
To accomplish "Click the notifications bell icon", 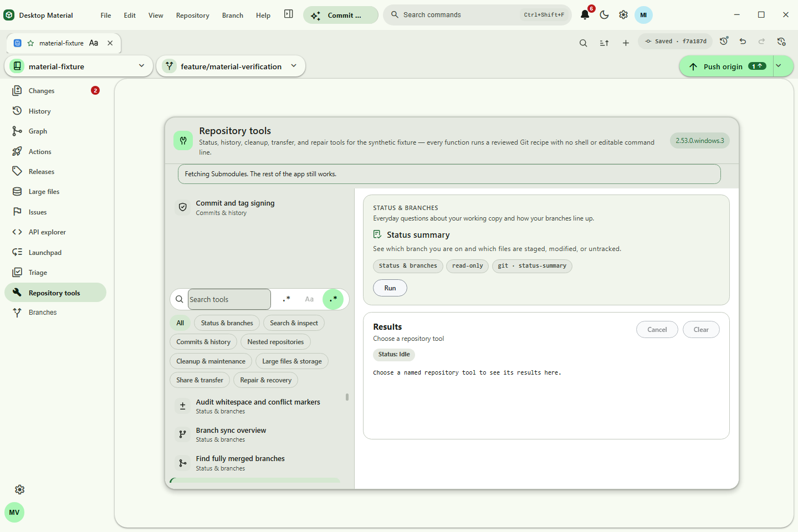I will pos(585,15).
